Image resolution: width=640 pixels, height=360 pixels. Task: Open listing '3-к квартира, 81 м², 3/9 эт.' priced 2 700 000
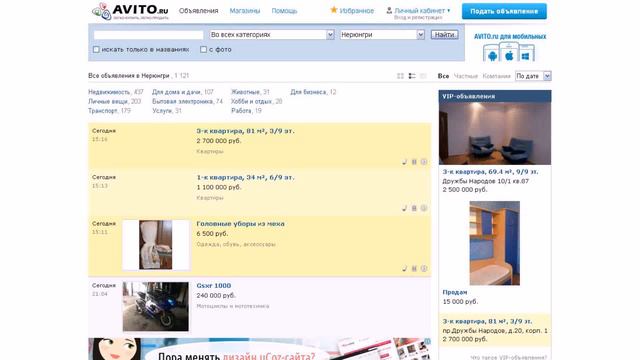pos(245,131)
